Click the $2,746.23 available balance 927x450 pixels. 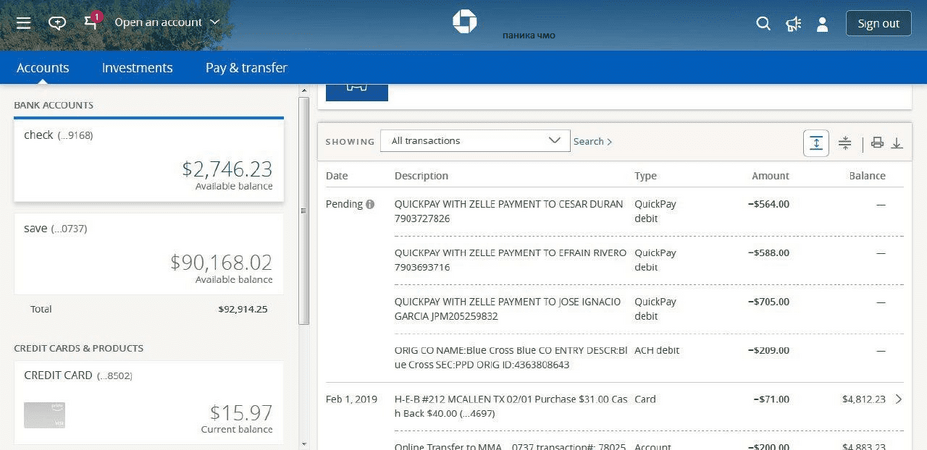pos(227,169)
